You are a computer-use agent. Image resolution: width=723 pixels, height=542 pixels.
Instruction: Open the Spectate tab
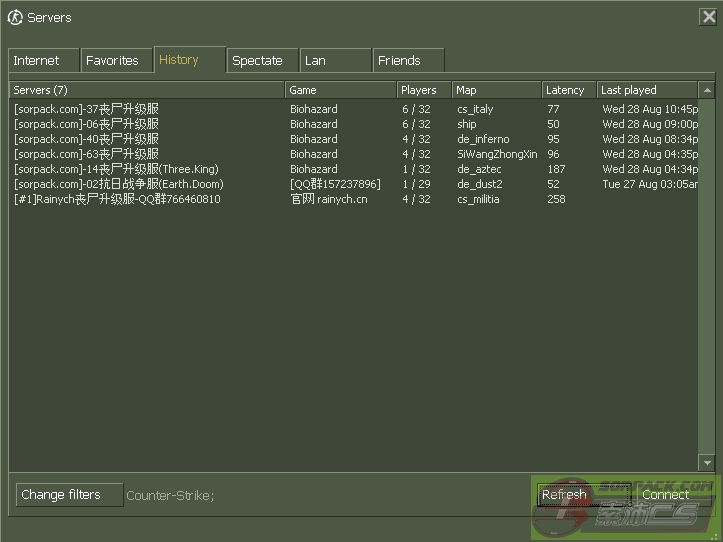(x=262, y=60)
